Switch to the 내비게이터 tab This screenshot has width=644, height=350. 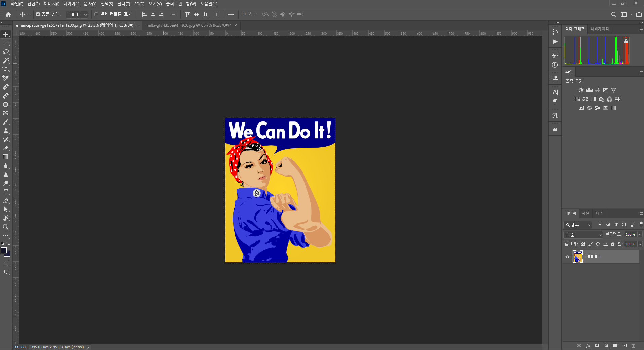[600, 29]
